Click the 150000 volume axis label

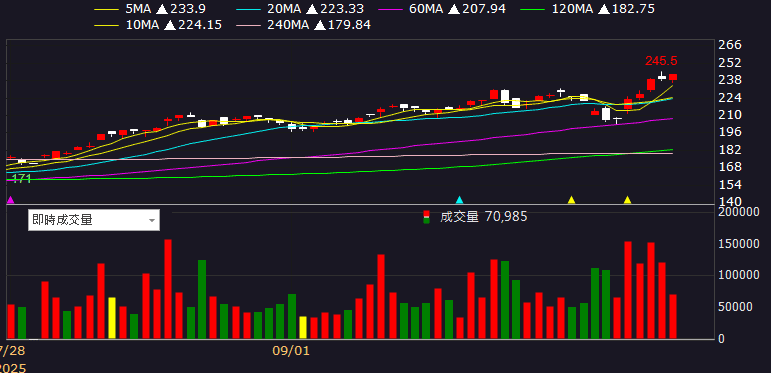click(x=739, y=244)
